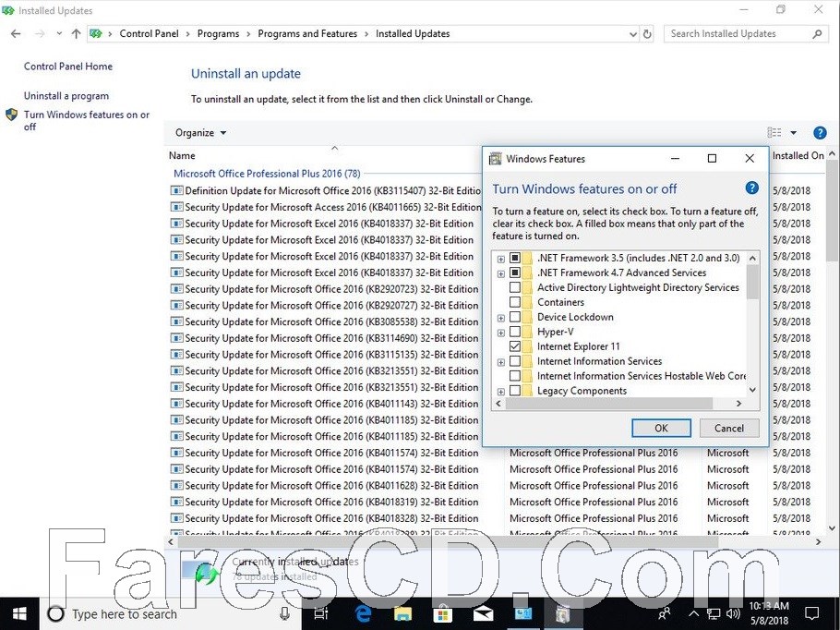The height and width of the screenshot is (630, 840).
Task: Sort by the Name column header
Action: [182, 155]
